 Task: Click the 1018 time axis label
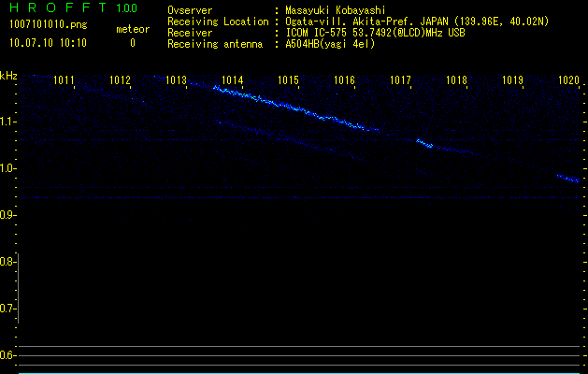tap(457, 80)
